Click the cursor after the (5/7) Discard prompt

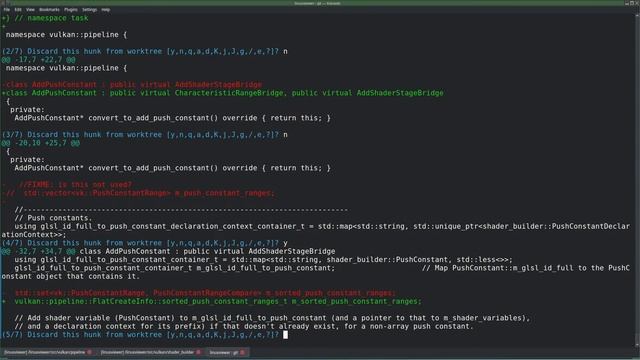coord(285,335)
